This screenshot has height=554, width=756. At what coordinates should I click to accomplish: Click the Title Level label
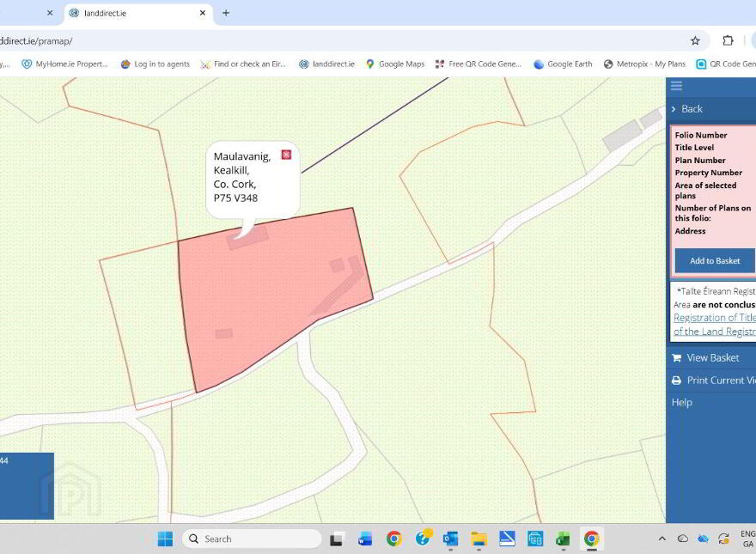pos(694,148)
